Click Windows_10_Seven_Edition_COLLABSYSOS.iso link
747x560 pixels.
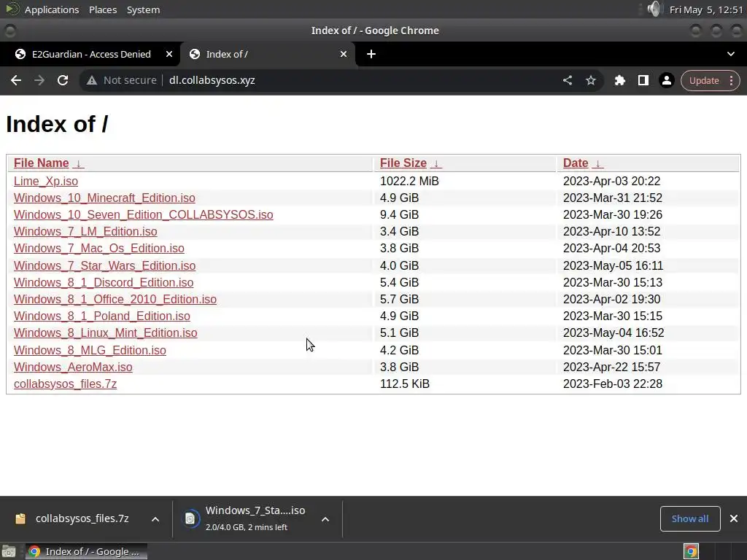tap(144, 214)
